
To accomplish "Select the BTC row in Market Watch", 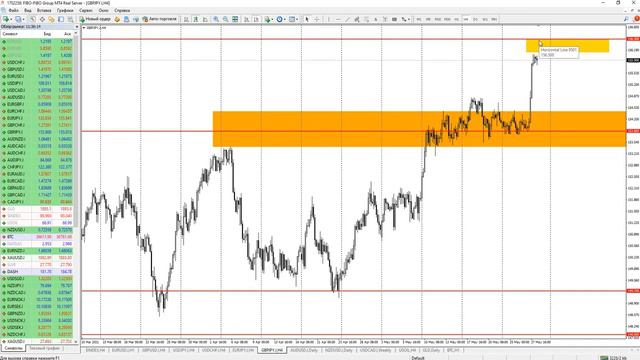I will point(37,237).
